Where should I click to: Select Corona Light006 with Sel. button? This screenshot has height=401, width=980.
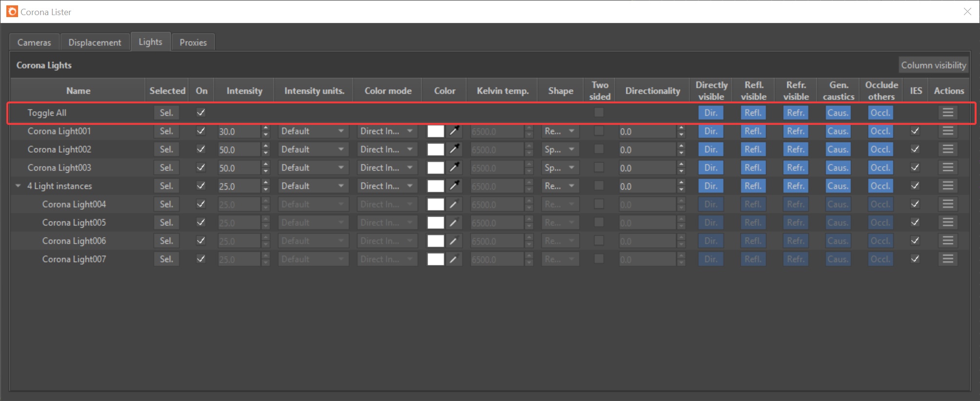pos(166,241)
